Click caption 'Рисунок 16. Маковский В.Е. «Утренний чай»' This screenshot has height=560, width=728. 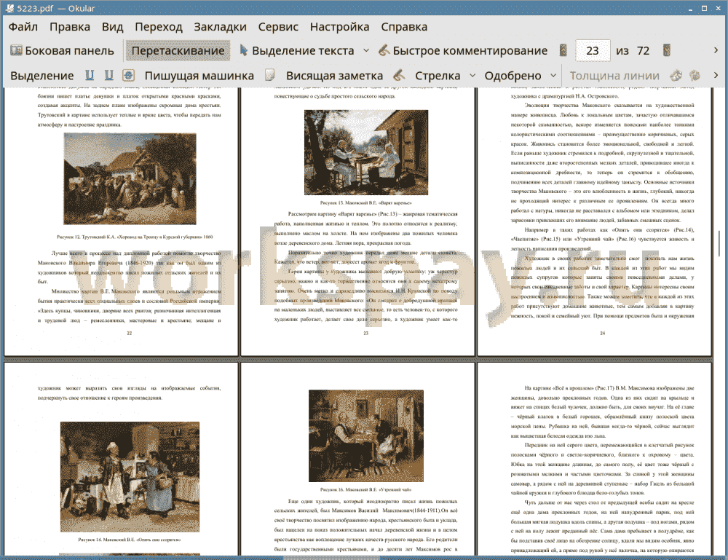pyautogui.click(x=366, y=489)
